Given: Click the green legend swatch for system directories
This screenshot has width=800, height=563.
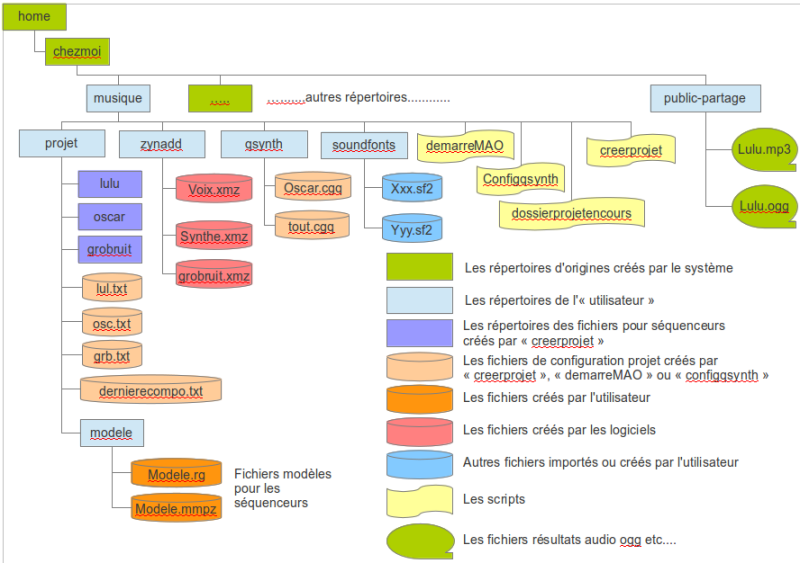Looking at the screenshot, I should click(x=419, y=267).
